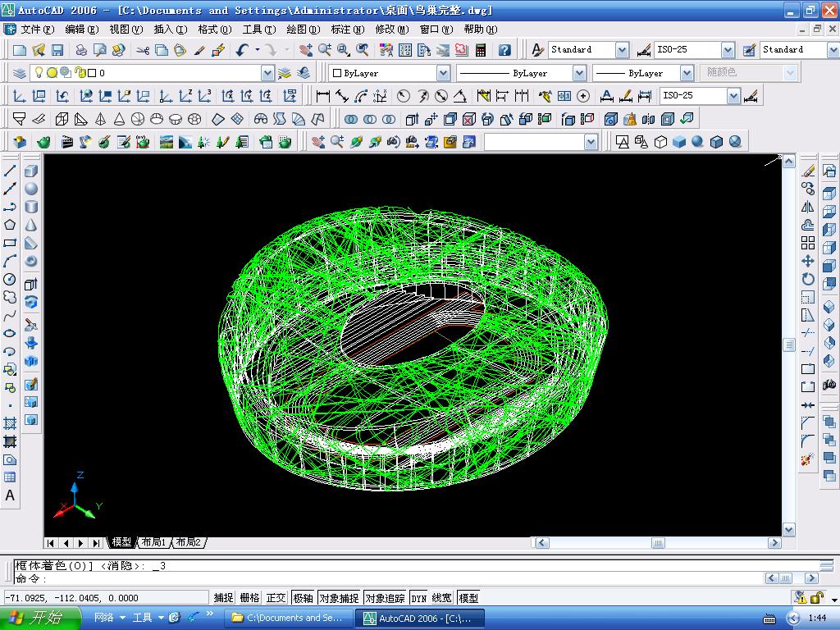This screenshot has height=630, width=840.
Task: Toggle 栅格 (grid) in status bar
Action: pyautogui.click(x=249, y=598)
